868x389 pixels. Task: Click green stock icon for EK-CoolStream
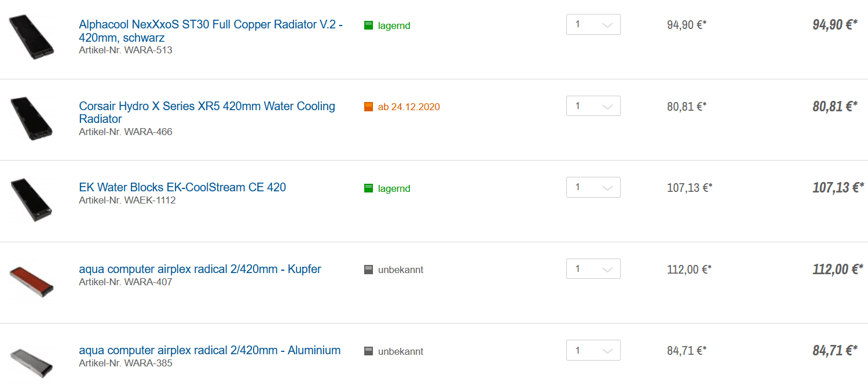pos(368,188)
